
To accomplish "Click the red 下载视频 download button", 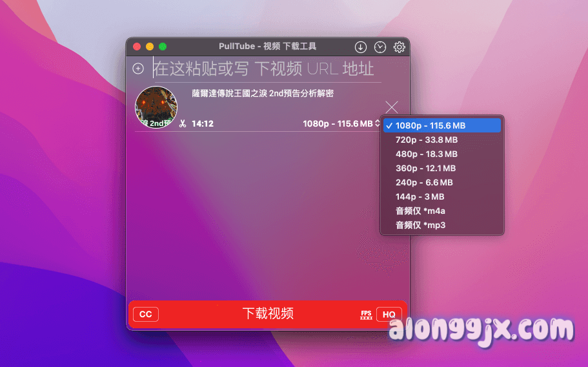I will pyautogui.click(x=268, y=314).
